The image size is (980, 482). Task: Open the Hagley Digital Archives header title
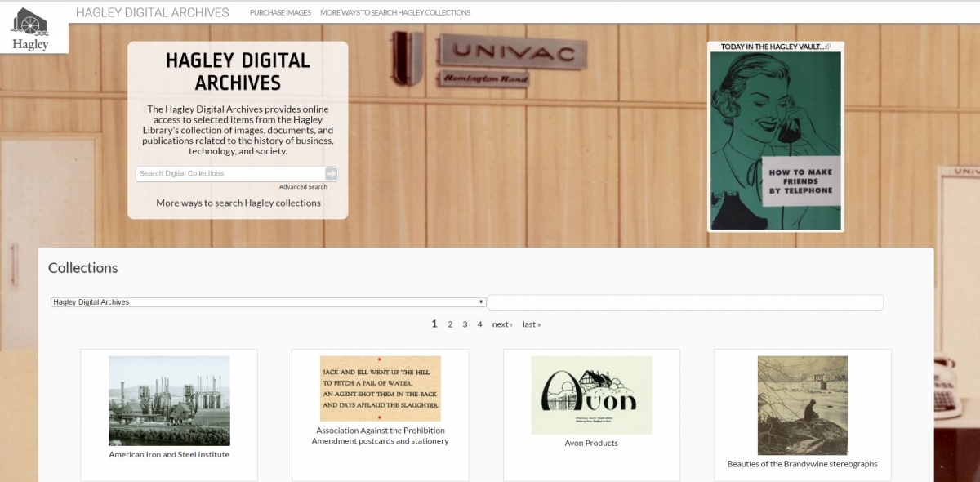[153, 12]
